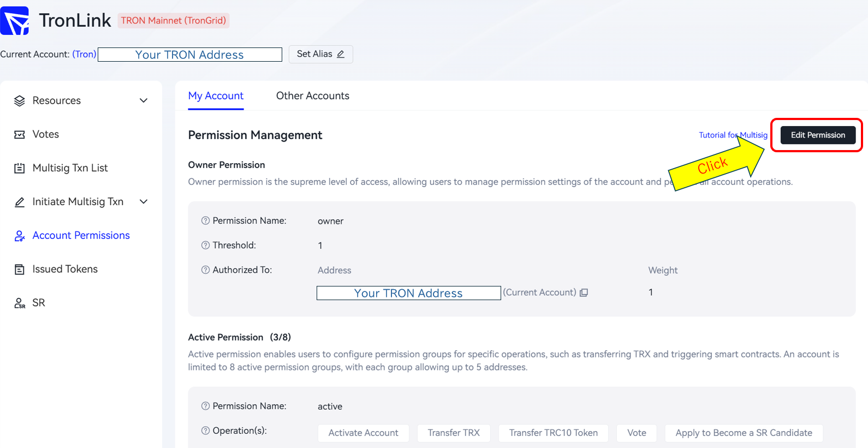Click help icon next to active Permission Name
This screenshot has height=448, width=868.
point(205,406)
